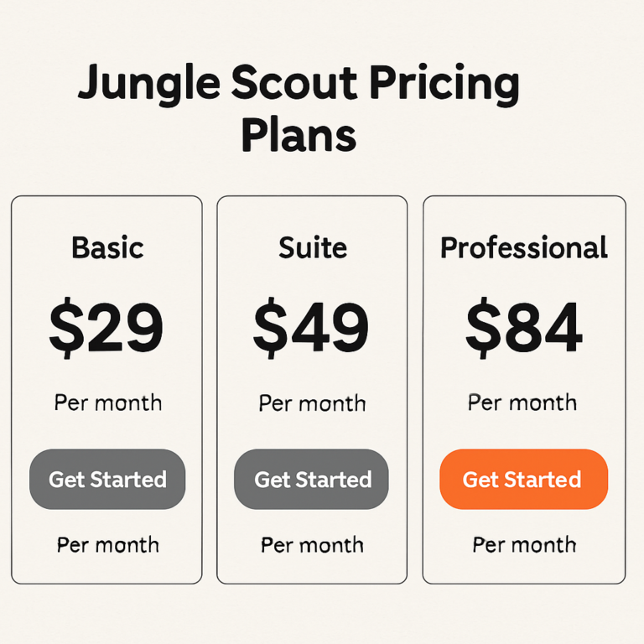The width and height of the screenshot is (644, 644).
Task: Click 'Per month' directly below the $29 price
Action: [108, 402]
